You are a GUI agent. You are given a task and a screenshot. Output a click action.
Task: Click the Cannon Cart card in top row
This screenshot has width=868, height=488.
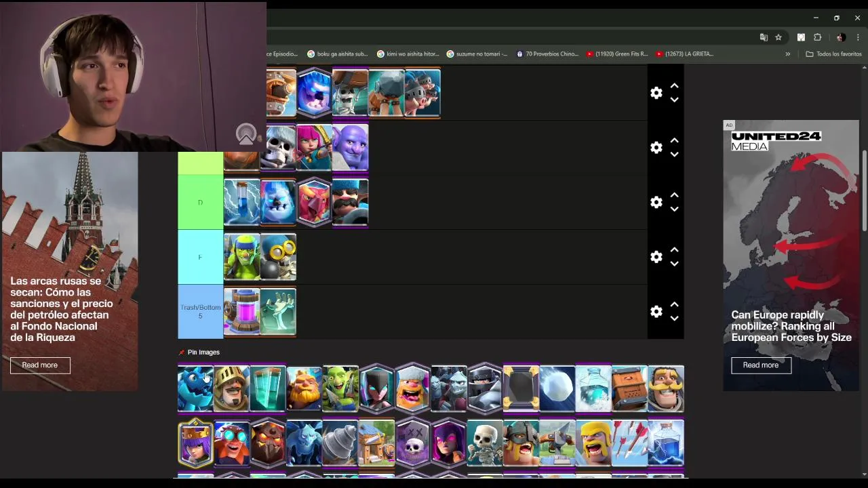click(281, 93)
